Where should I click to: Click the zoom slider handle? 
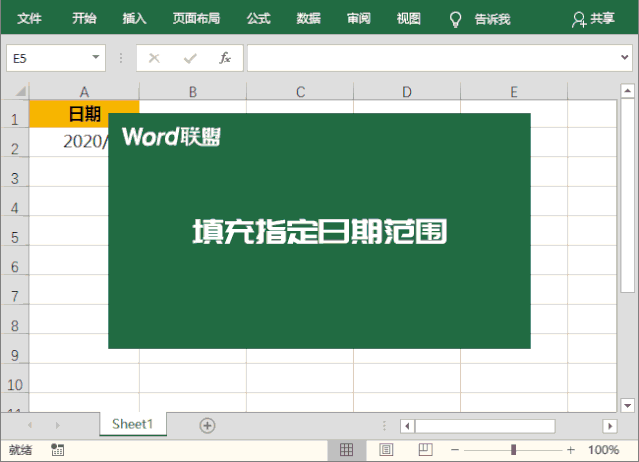point(513,450)
